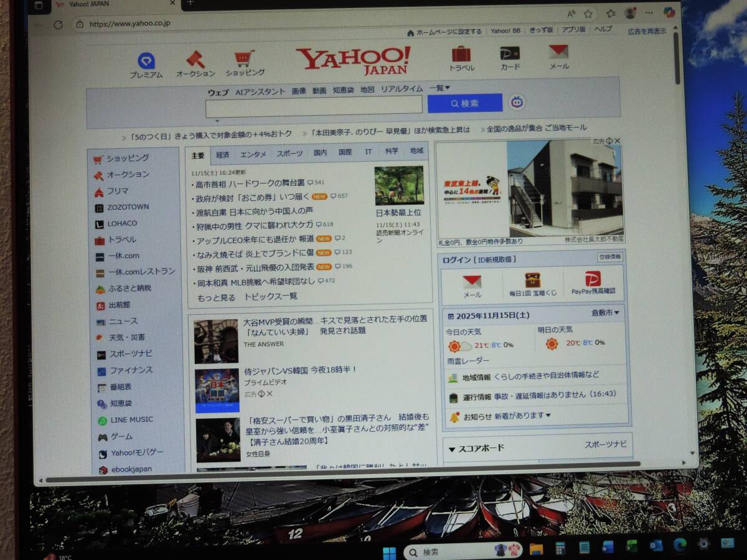Viewport: 747px width, 560px height.
Task: Click 広告を再表示 link
Action: (x=646, y=30)
